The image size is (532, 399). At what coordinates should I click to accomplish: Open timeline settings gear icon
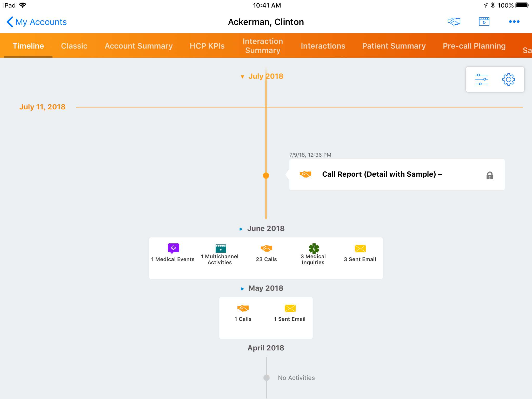coord(508,79)
